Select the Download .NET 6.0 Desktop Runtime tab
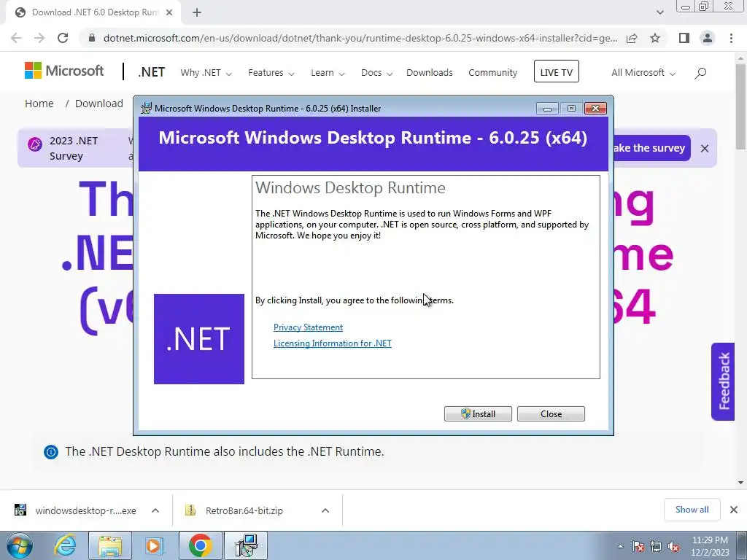 pyautogui.click(x=94, y=12)
